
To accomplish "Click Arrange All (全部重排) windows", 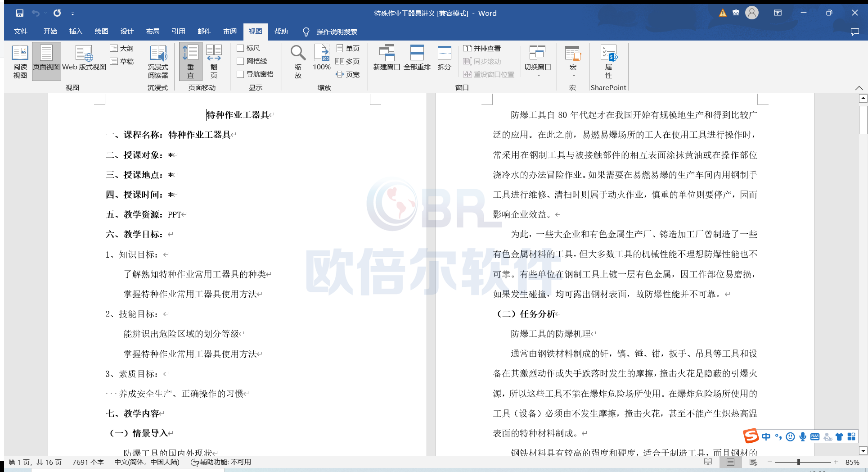I will pos(417,58).
